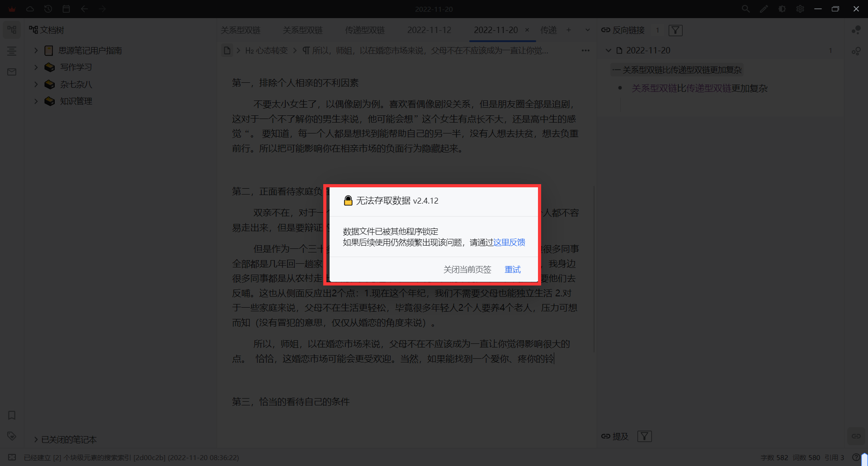Click 重试 to retry data access
The width and height of the screenshot is (868, 466).
click(513, 270)
